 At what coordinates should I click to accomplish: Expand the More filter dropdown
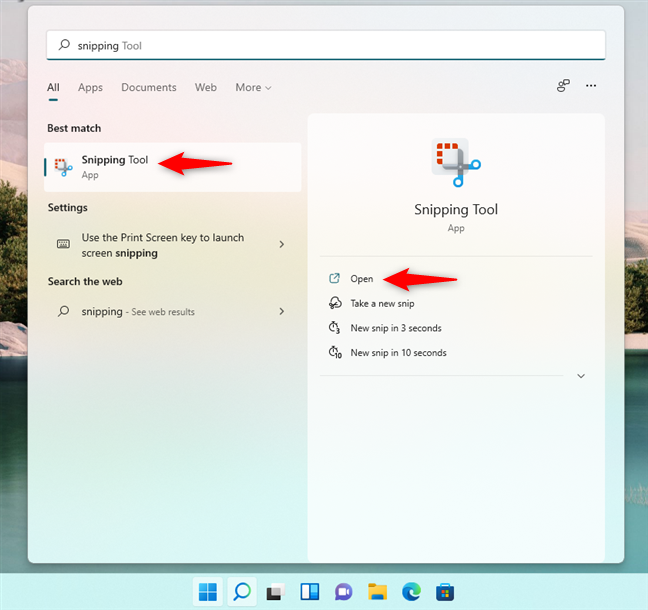coord(254,88)
